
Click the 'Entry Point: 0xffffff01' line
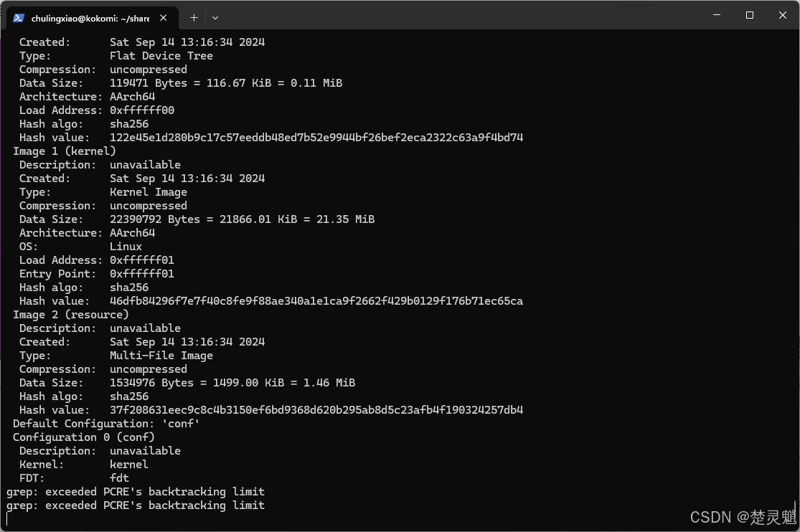click(96, 274)
